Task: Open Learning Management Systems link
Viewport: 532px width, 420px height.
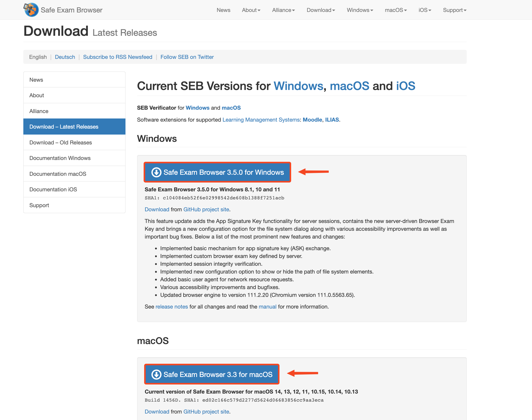Action: tap(261, 120)
